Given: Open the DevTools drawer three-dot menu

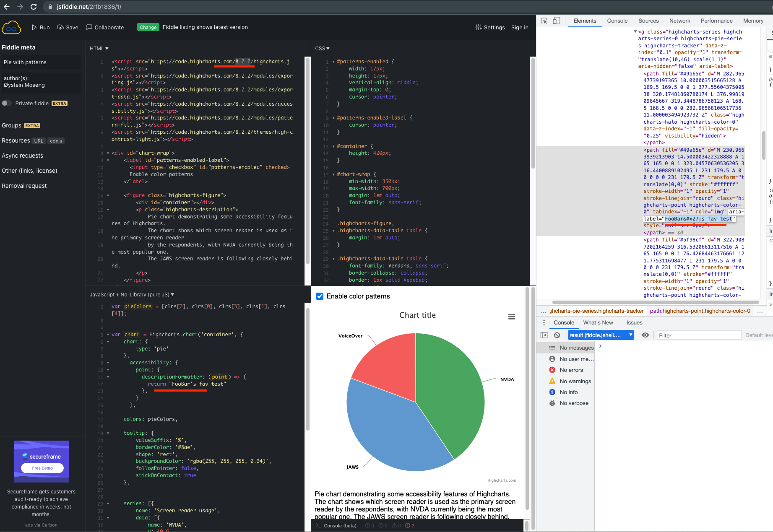Looking at the screenshot, I should (544, 322).
